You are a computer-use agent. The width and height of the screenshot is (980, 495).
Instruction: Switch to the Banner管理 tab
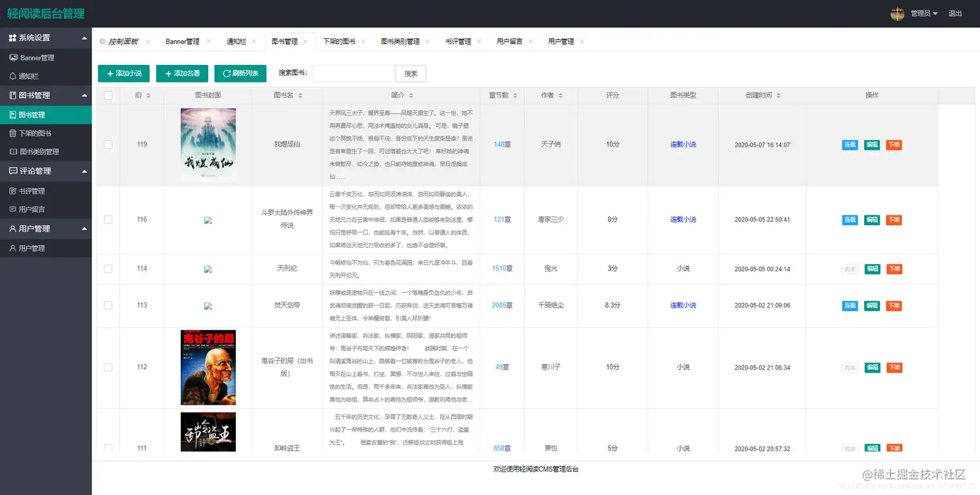(x=183, y=42)
